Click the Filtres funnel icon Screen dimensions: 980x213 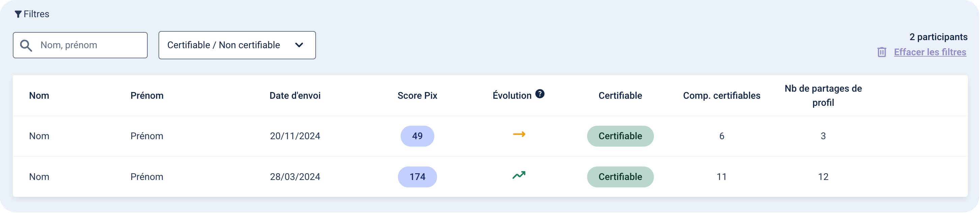(x=18, y=14)
